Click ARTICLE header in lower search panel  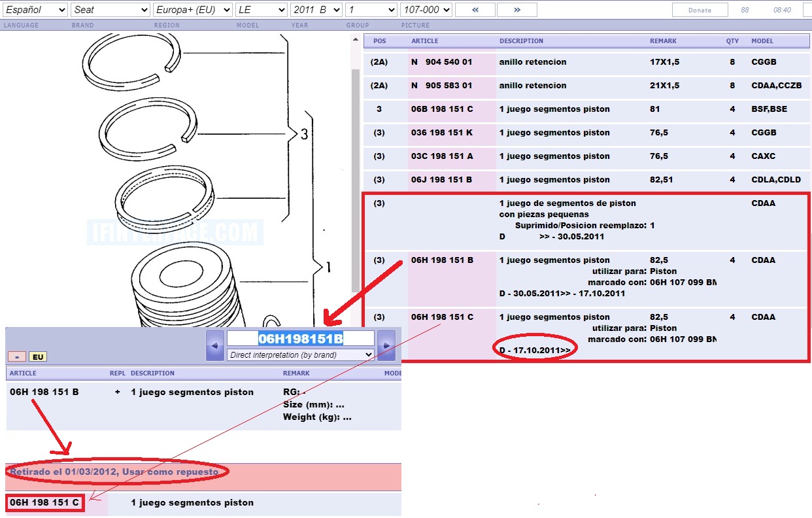point(24,373)
